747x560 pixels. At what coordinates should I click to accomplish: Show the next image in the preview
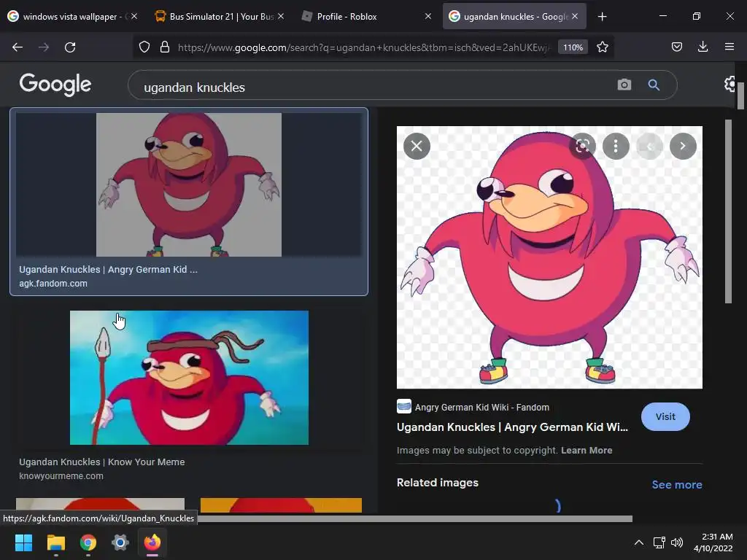click(x=683, y=146)
